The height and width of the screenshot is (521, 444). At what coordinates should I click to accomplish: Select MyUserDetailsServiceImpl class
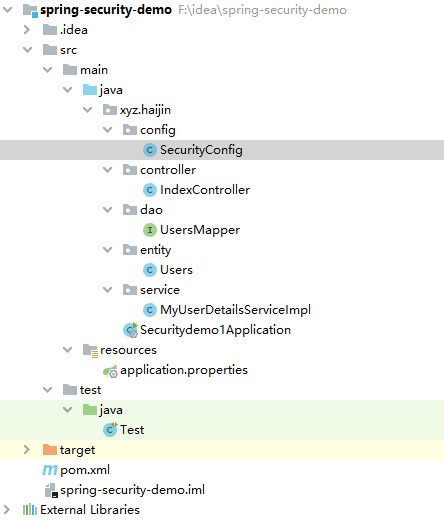[235, 310]
